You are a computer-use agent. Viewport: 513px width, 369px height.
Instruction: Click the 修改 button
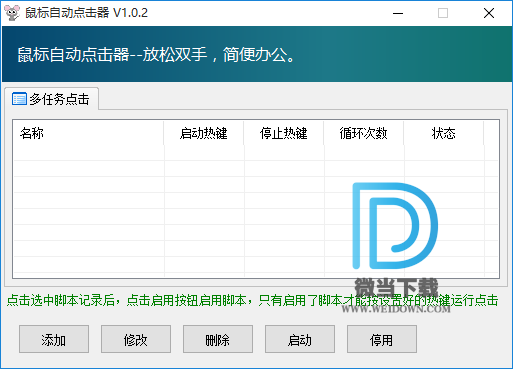[136, 339]
